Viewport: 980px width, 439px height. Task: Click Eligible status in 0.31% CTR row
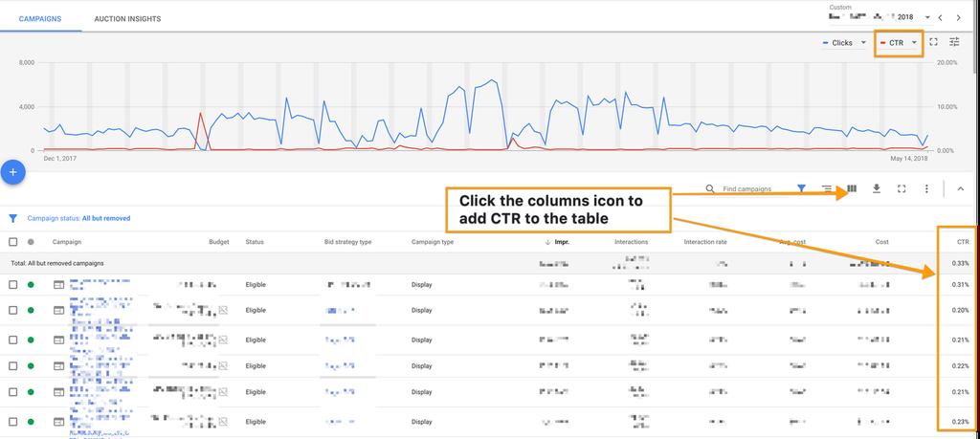click(256, 285)
